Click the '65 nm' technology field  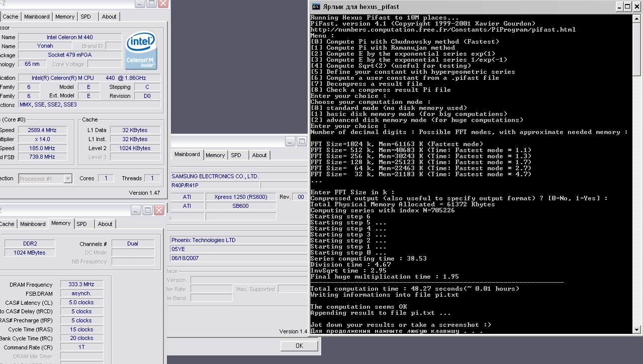coord(32,64)
